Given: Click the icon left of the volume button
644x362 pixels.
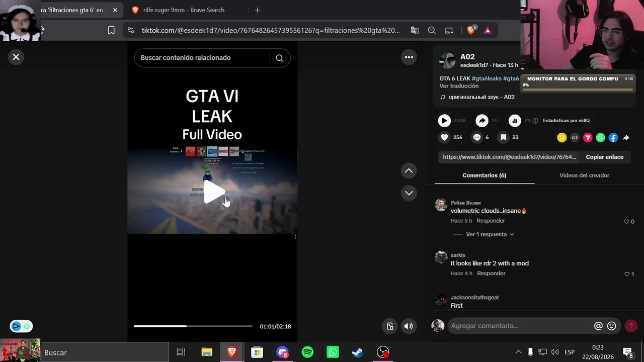Looking at the screenshot, I should tap(390, 326).
